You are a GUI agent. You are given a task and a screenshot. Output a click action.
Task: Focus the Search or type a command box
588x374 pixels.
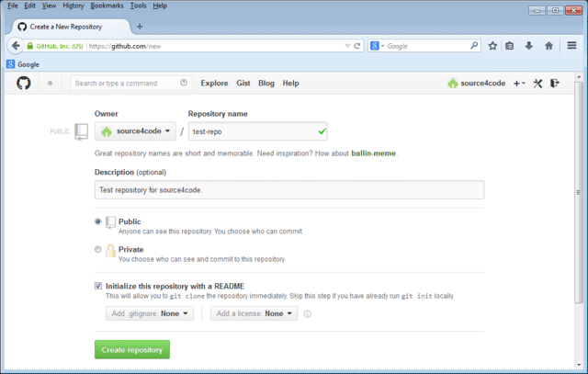(x=131, y=83)
